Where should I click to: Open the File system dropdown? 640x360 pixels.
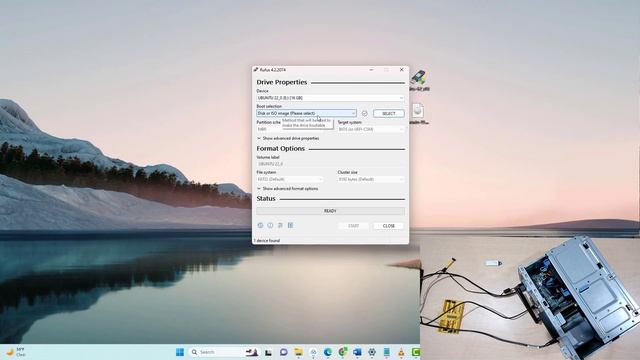[290, 179]
